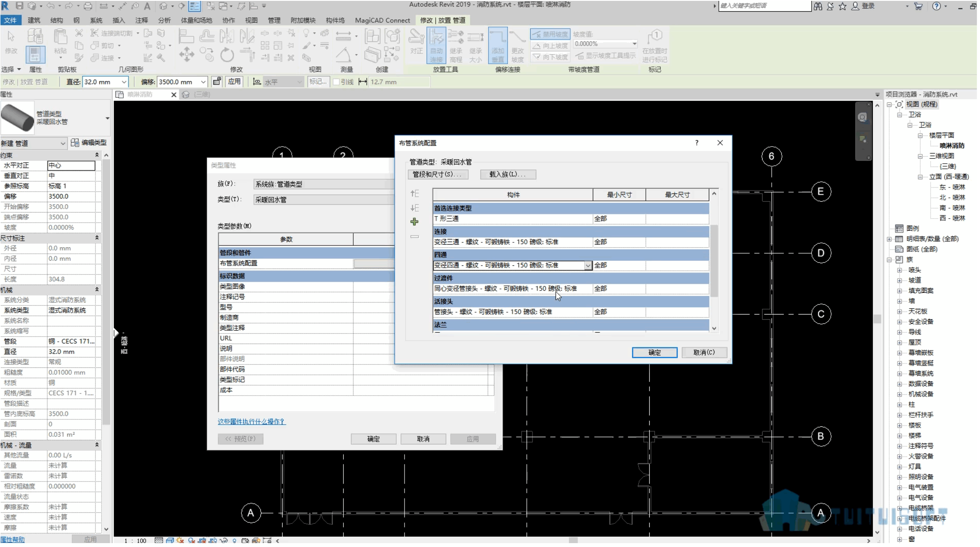Click the green plus add-row icon
980x547 pixels.
click(414, 222)
